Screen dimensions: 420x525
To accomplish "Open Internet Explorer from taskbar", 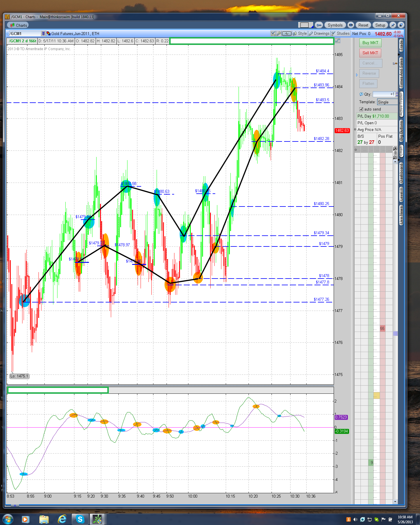I will pos(62,519).
